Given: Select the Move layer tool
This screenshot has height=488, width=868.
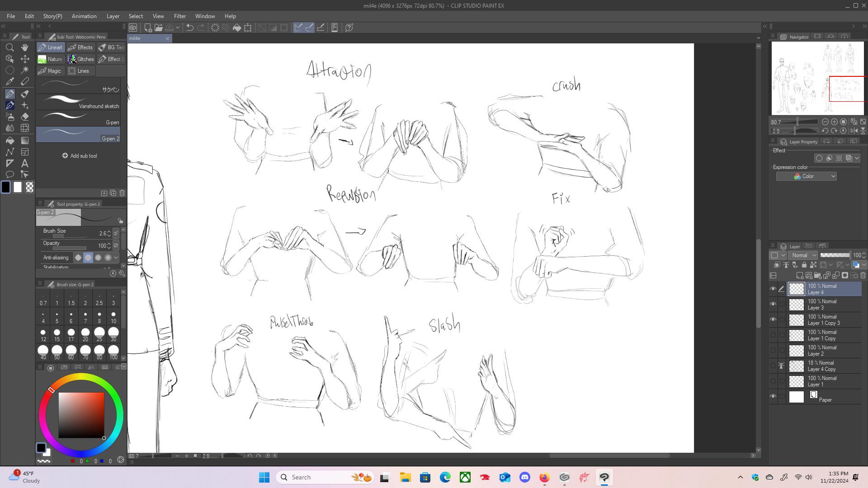Looking at the screenshot, I should tap(25, 59).
